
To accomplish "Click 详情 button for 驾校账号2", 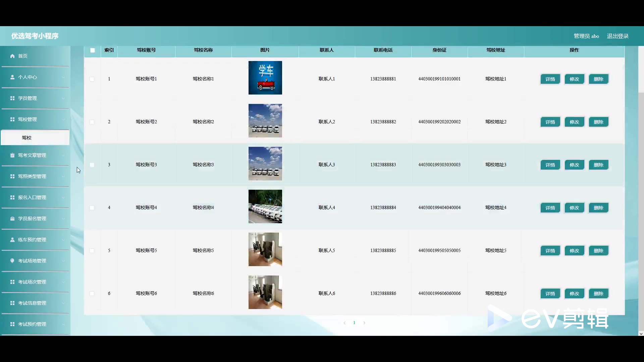I will tap(550, 122).
